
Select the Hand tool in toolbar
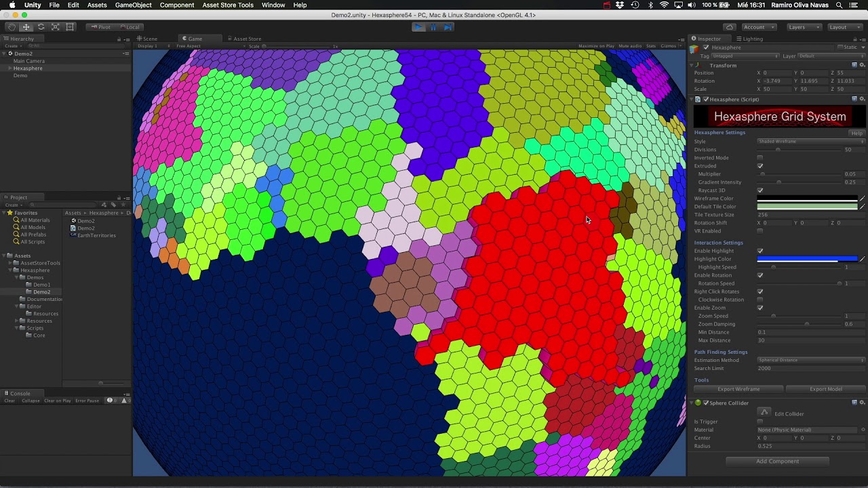[x=12, y=27]
